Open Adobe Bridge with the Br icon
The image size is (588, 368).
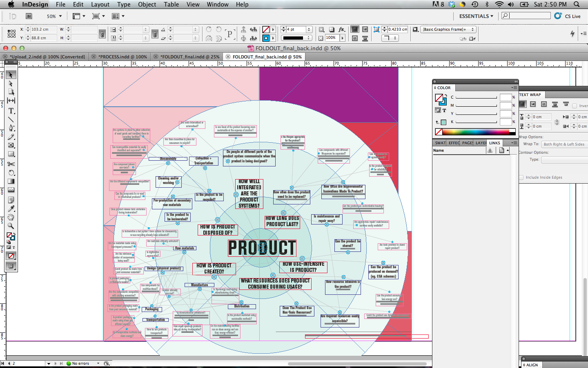29,16
